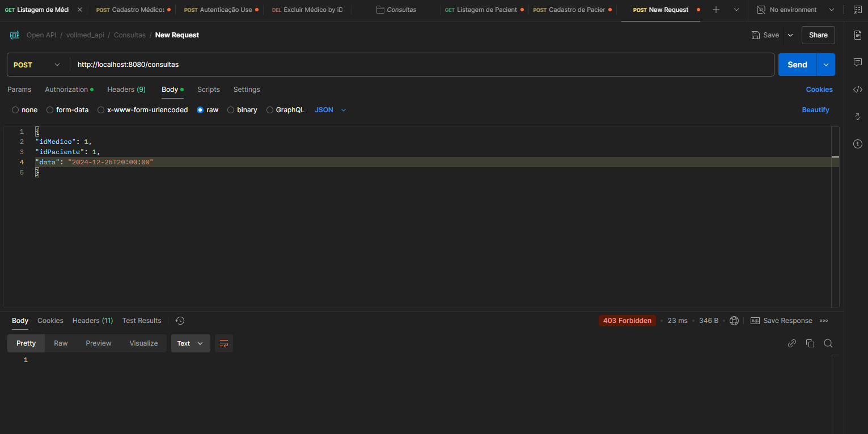Open the response Text format dropdown
The width and height of the screenshot is (868, 434).
point(190,343)
